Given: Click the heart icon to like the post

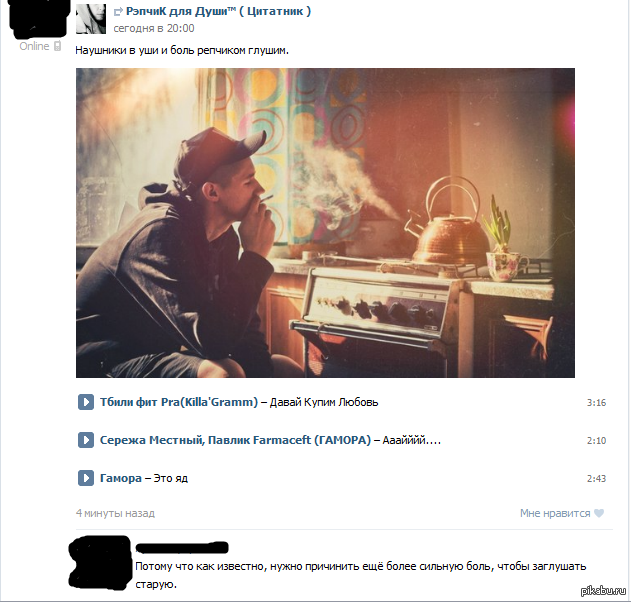Looking at the screenshot, I should pyautogui.click(x=599, y=513).
